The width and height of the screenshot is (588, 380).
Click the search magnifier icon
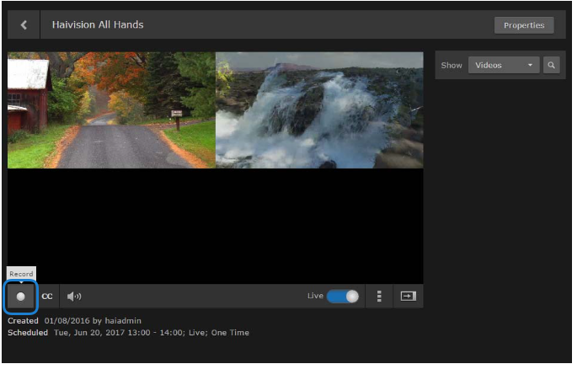click(x=551, y=65)
